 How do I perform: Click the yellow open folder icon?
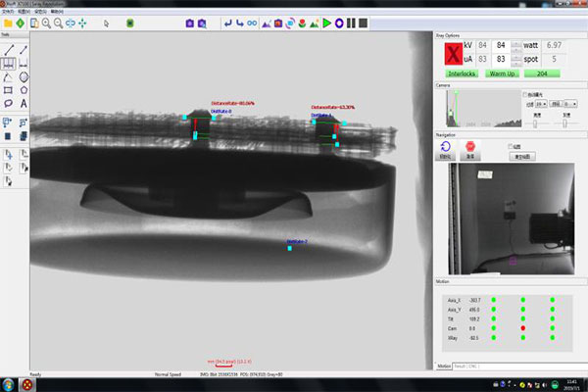pos(8,24)
